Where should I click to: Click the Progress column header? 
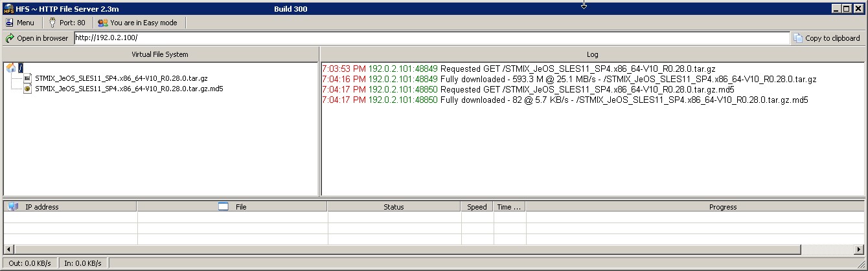[x=695, y=207]
